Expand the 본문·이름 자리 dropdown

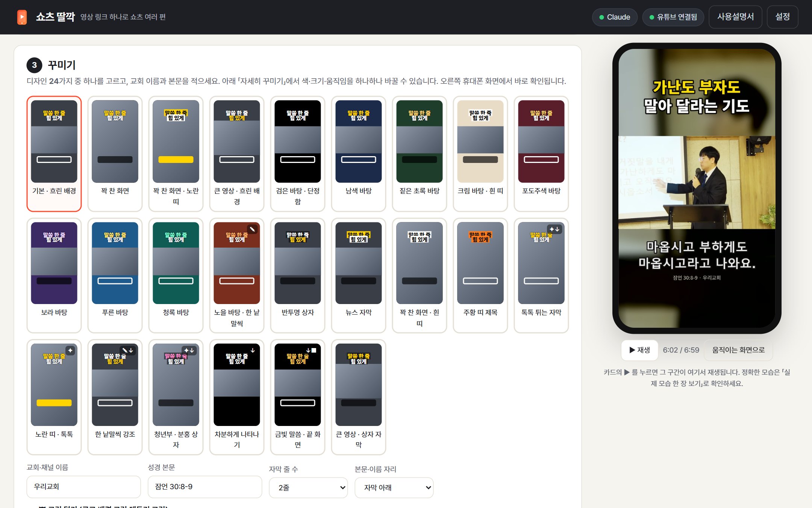[394, 487]
